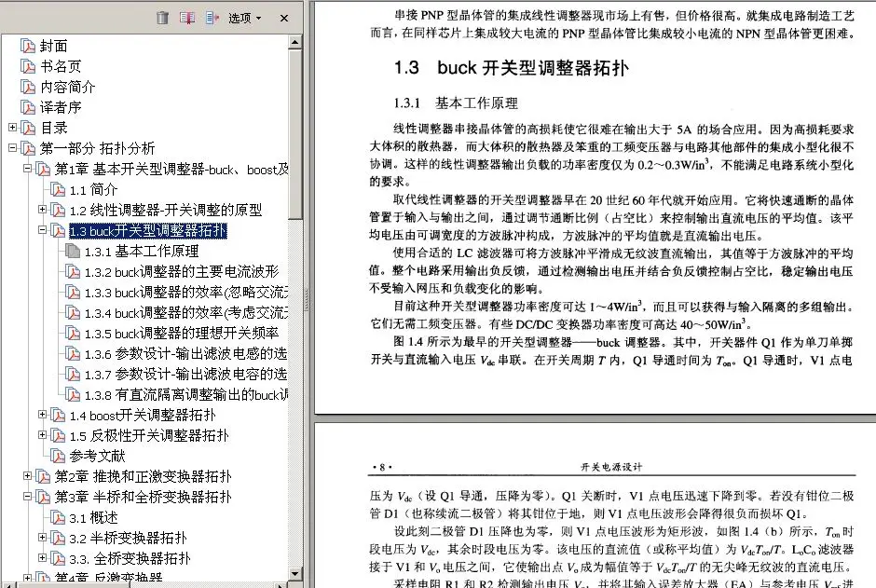The height and width of the screenshot is (588, 876).
Task: Collapse 第一部分 拓扑分析 bookmark
Action: point(12,148)
